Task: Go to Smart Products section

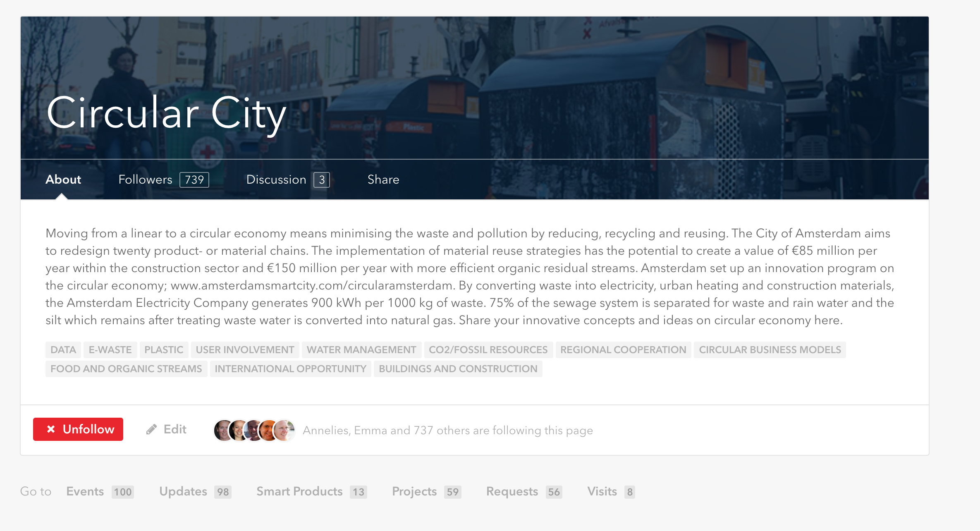Action: pyautogui.click(x=312, y=492)
